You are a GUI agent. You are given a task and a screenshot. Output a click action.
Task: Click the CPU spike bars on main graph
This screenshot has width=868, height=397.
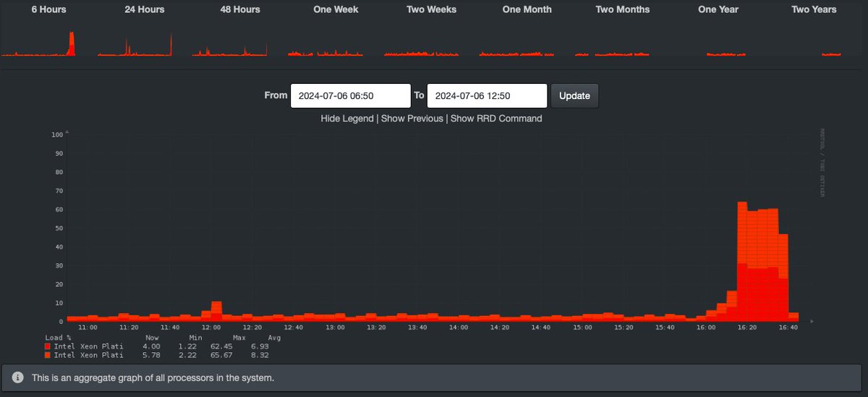(762, 262)
